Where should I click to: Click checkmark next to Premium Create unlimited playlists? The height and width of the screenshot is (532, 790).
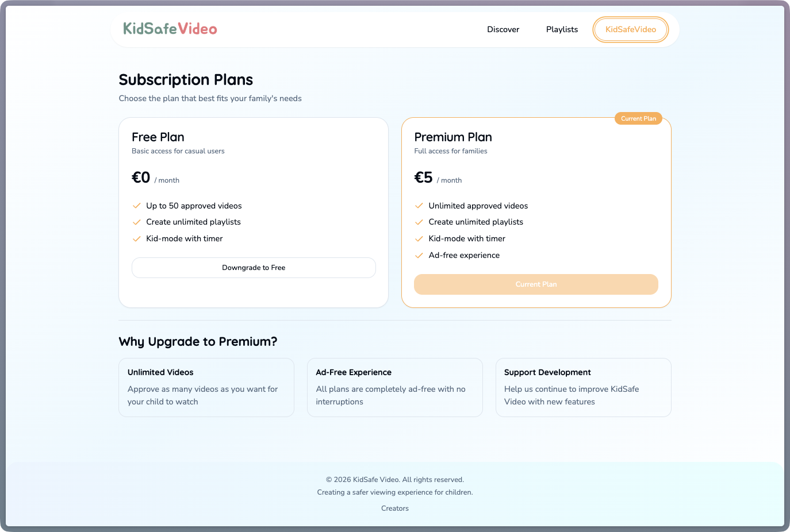click(x=419, y=222)
